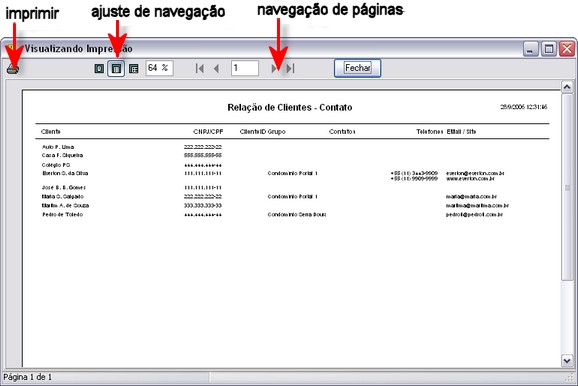Click the 'Contatos' column header
This screenshot has width=578, height=386.
(342, 132)
